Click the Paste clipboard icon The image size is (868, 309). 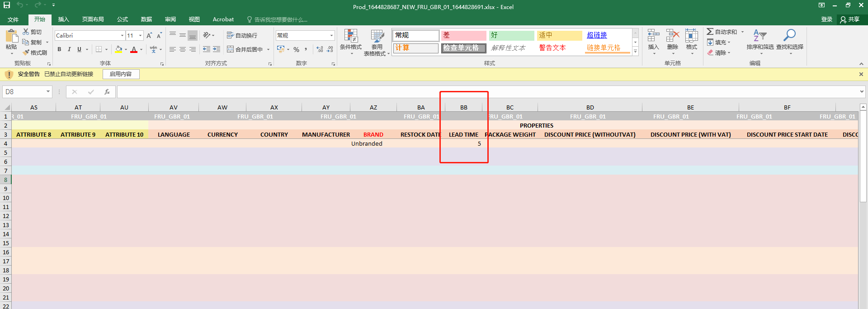11,36
